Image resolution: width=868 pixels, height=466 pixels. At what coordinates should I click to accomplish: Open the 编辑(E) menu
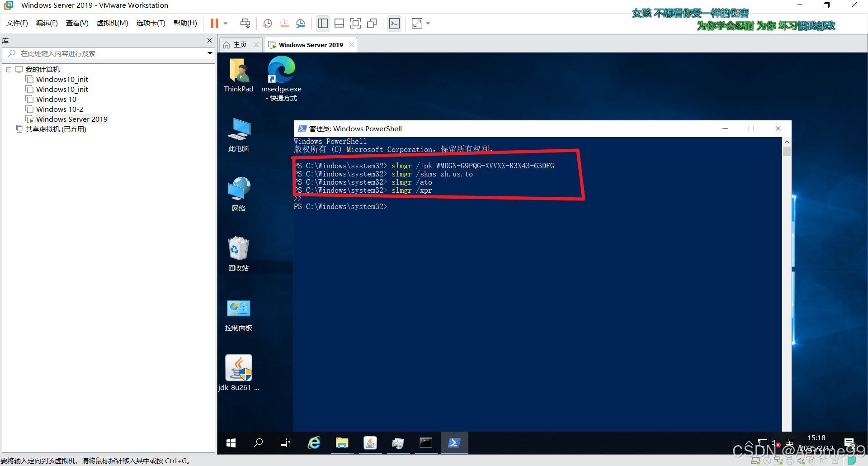pos(47,23)
